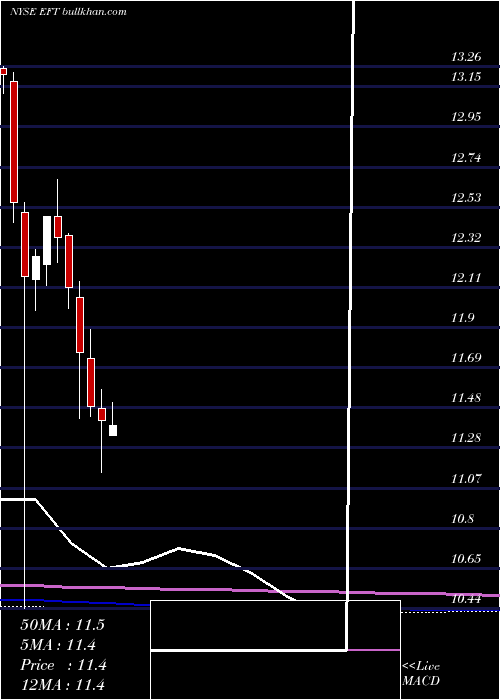Click the 13.15 price axis label
500x700 pixels.
[467, 77]
